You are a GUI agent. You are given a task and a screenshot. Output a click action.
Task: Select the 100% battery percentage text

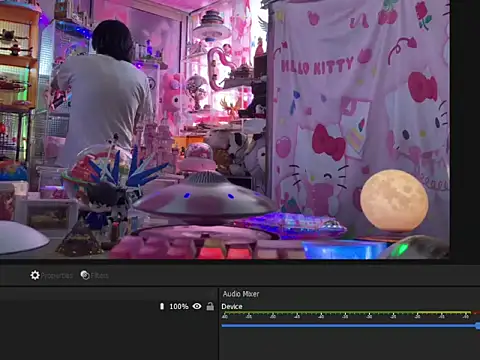pyautogui.click(x=179, y=306)
